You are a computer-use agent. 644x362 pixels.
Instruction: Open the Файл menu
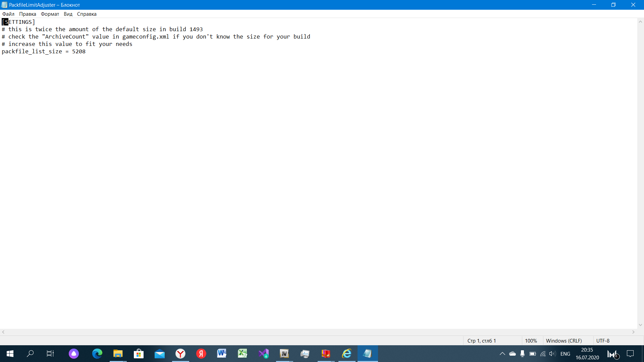[x=8, y=14]
